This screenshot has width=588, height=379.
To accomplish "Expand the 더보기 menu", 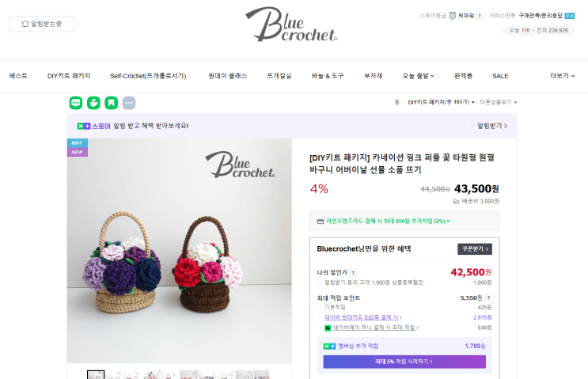I will [563, 76].
